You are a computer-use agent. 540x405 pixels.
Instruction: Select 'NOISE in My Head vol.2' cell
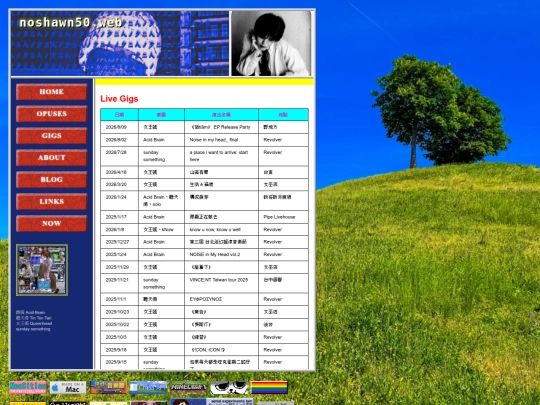(x=221, y=255)
